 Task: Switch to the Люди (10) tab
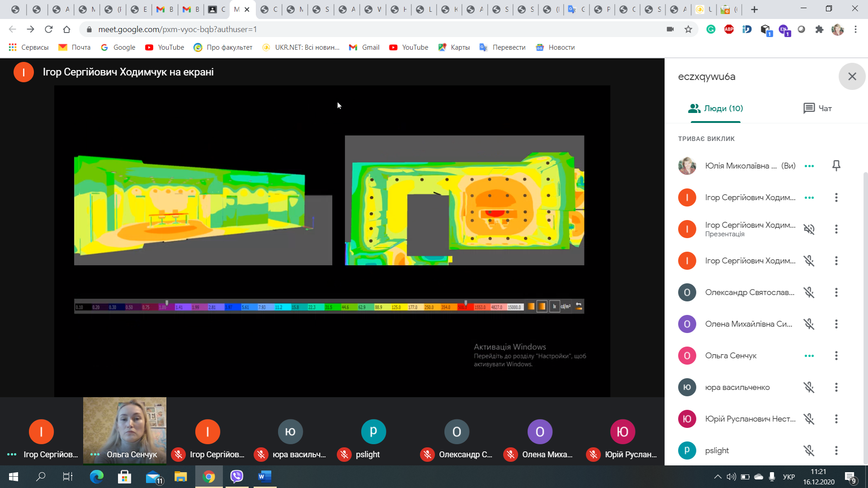(715, 108)
